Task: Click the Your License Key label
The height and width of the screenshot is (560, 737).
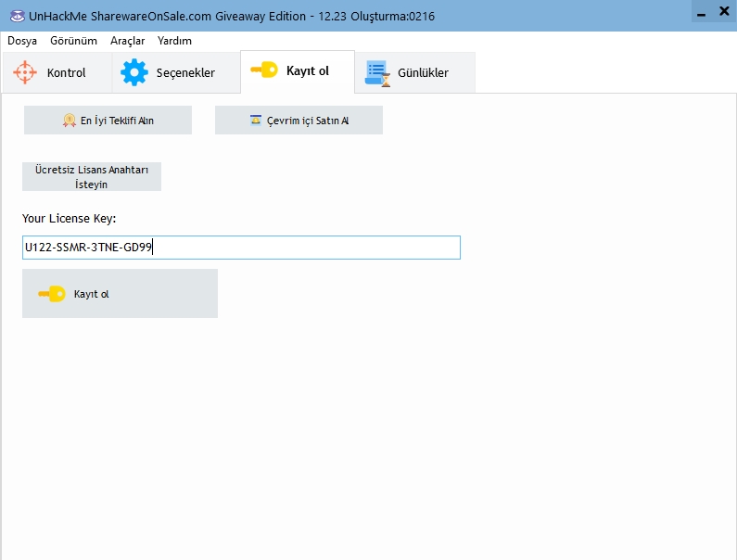Action: pyautogui.click(x=70, y=219)
